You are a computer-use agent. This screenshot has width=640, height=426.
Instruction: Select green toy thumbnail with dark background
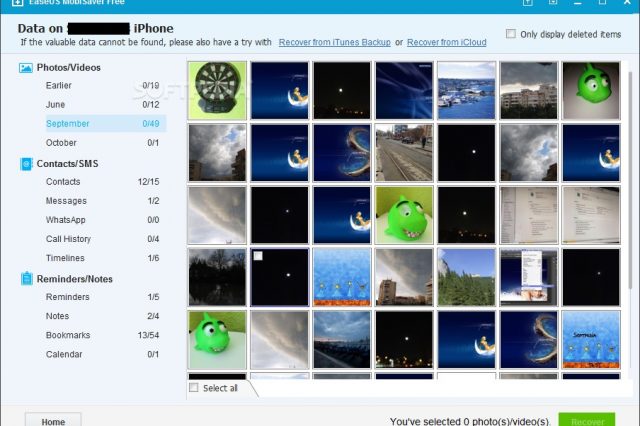point(591,90)
